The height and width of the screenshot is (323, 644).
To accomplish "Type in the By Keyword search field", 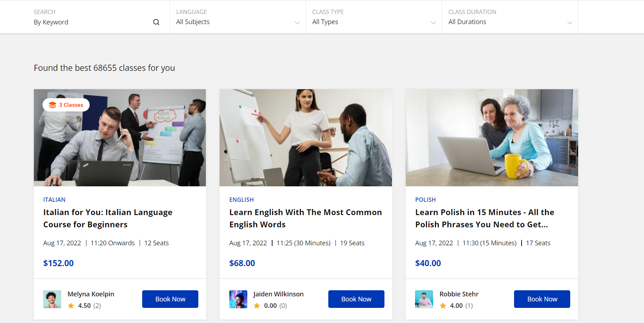I will [90, 22].
